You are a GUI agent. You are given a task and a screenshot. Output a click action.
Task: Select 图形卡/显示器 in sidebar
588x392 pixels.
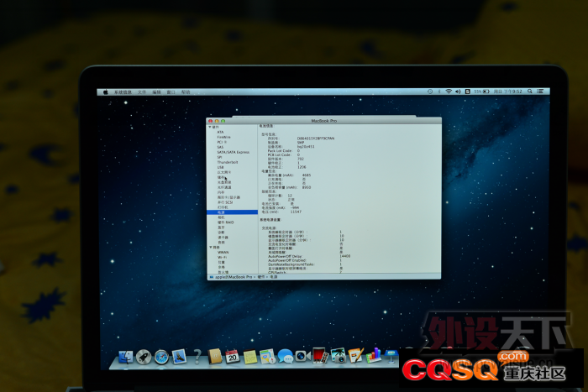click(228, 197)
